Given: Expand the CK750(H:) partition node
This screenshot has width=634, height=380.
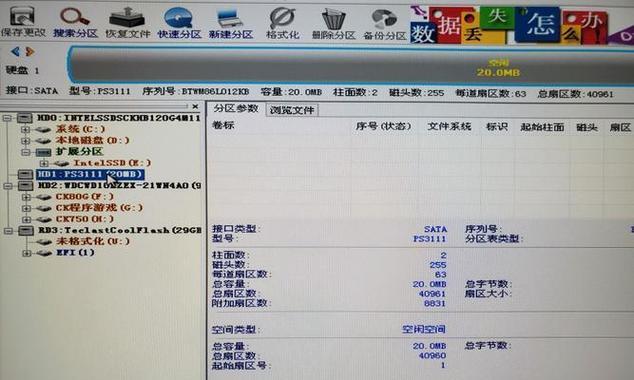Looking at the screenshot, I should click(26, 220).
